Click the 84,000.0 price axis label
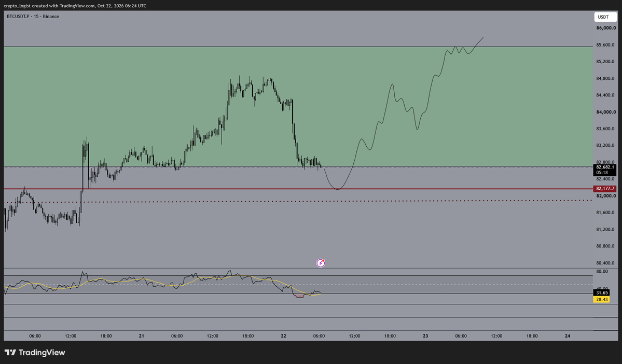This screenshot has height=364, width=622. (x=606, y=112)
